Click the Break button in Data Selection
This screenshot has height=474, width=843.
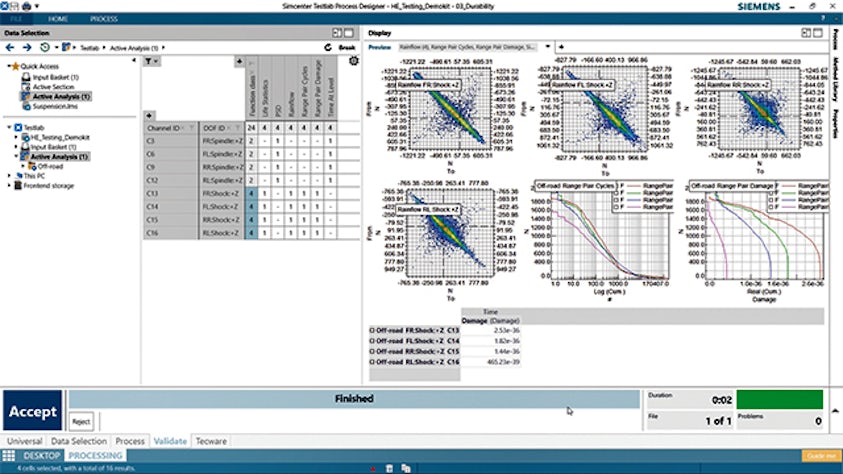tap(347, 48)
